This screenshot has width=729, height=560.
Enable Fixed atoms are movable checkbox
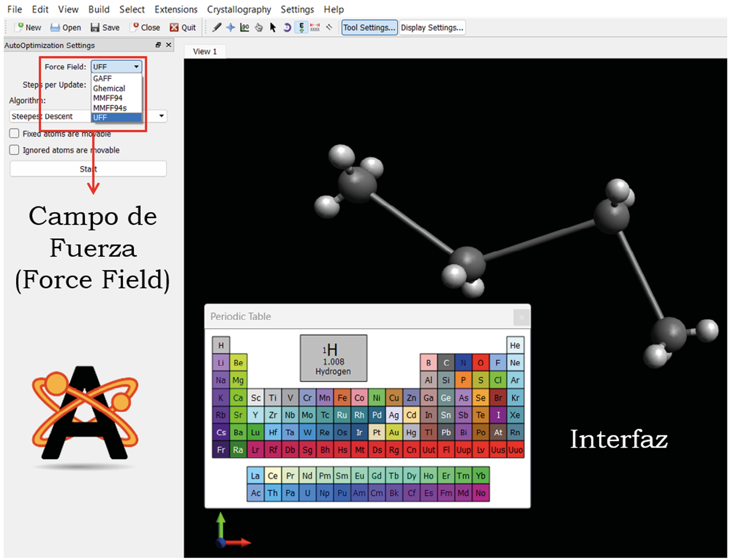(x=15, y=133)
